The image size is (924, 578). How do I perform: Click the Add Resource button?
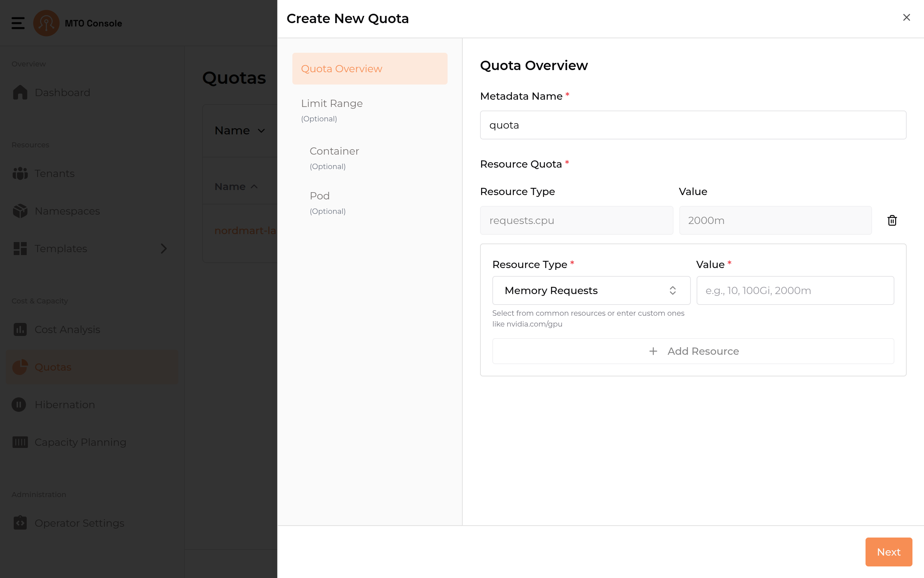[x=693, y=351]
